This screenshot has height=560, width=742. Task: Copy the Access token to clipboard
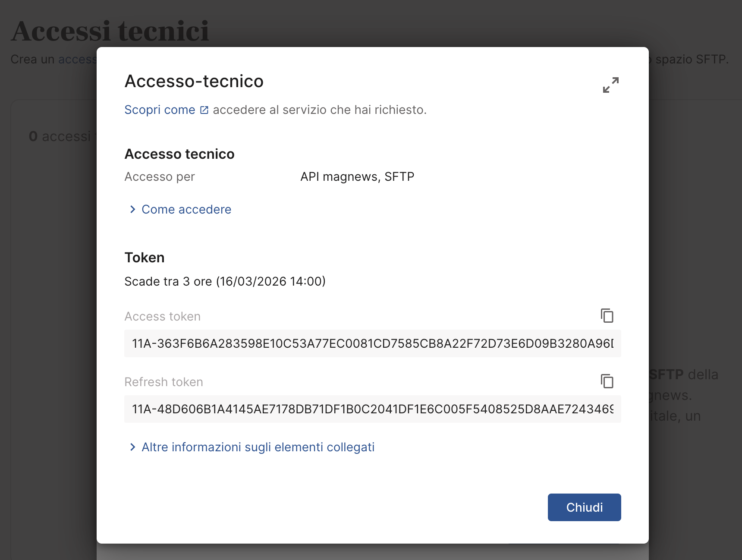pyautogui.click(x=607, y=316)
